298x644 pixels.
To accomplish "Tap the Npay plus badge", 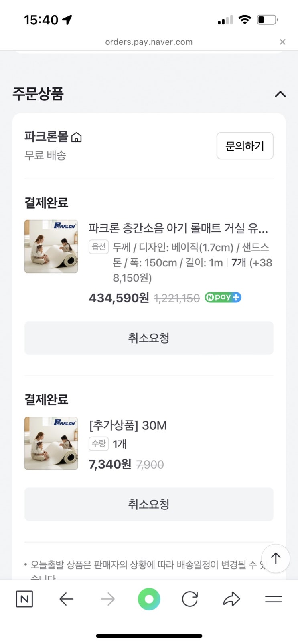I will tap(223, 298).
